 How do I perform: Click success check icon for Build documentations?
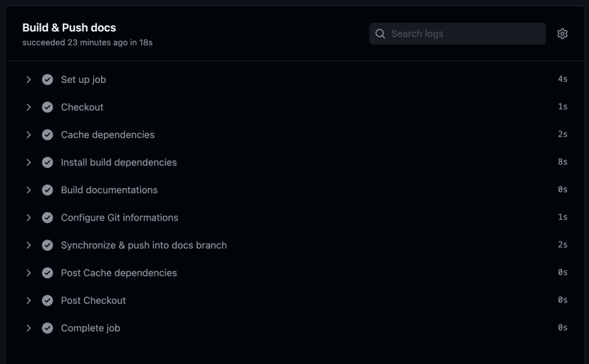(x=48, y=190)
